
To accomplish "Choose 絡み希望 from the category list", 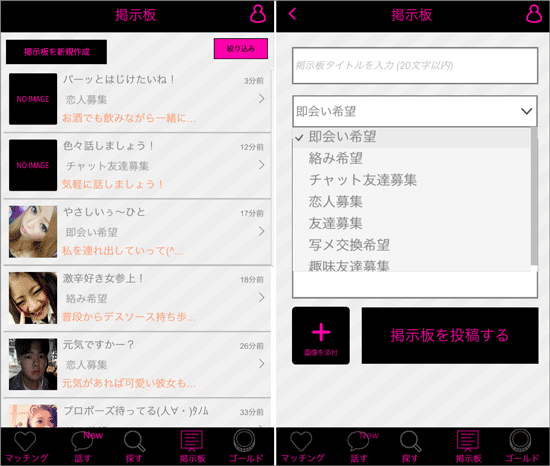I will 335,158.
